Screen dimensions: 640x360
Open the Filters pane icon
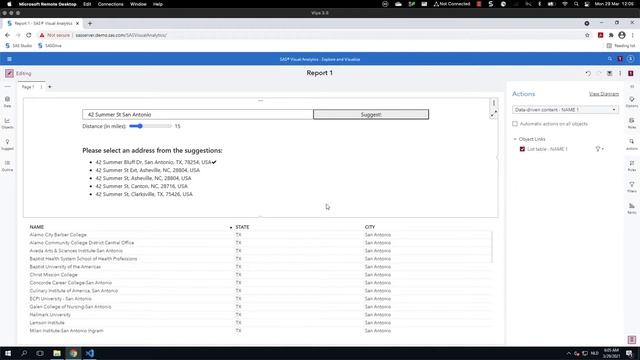click(631, 187)
